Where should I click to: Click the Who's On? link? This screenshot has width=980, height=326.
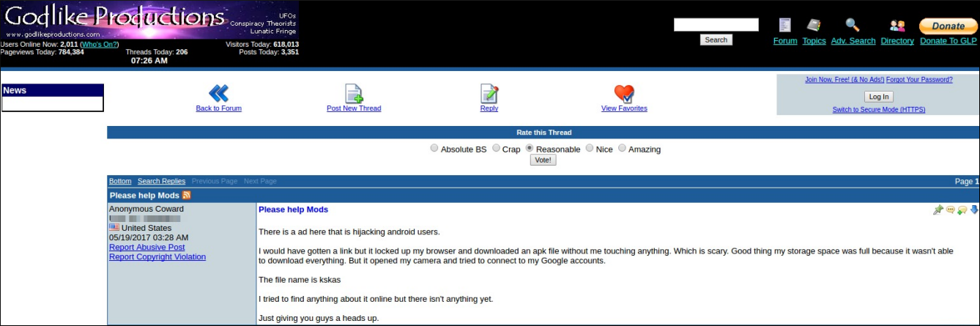coord(99,44)
